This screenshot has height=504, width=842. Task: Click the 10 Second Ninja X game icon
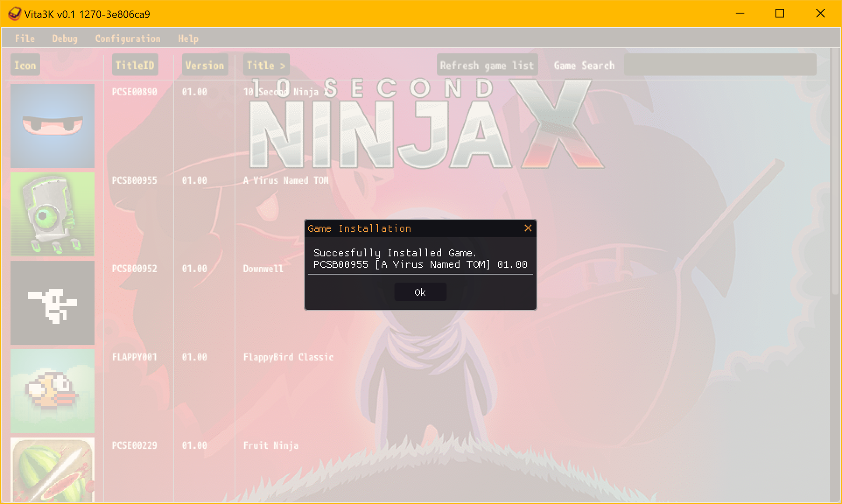coord(52,126)
